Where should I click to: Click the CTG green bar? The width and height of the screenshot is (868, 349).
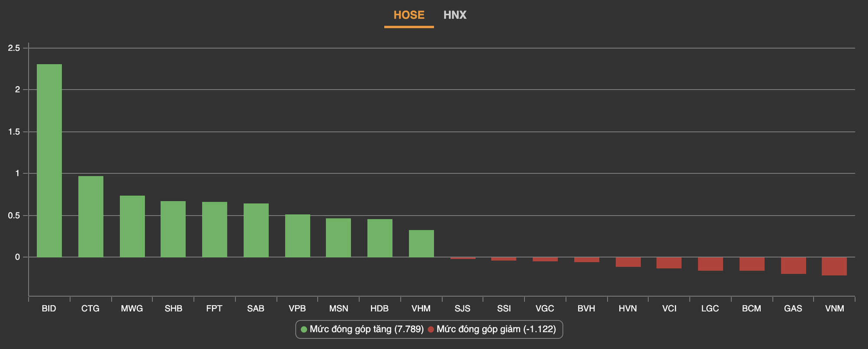[91, 216]
